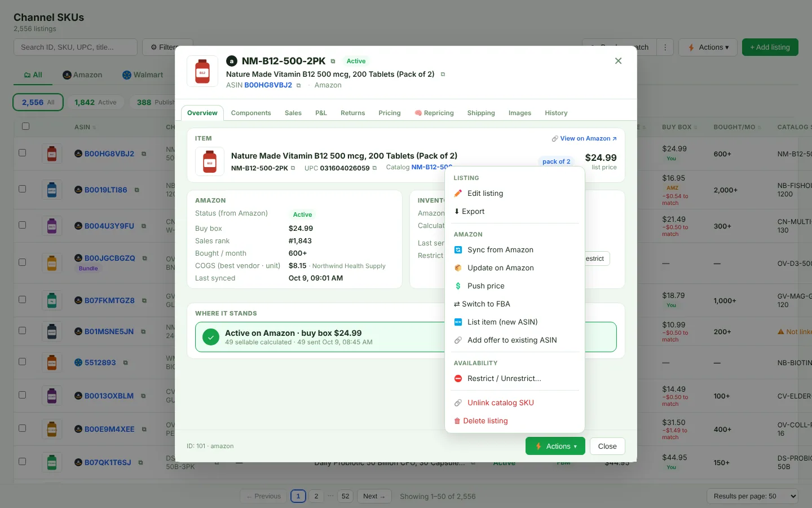Screen dimensions: 812x508
Task: Copy the Walmart item ID 5512893
Action: click(125, 363)
